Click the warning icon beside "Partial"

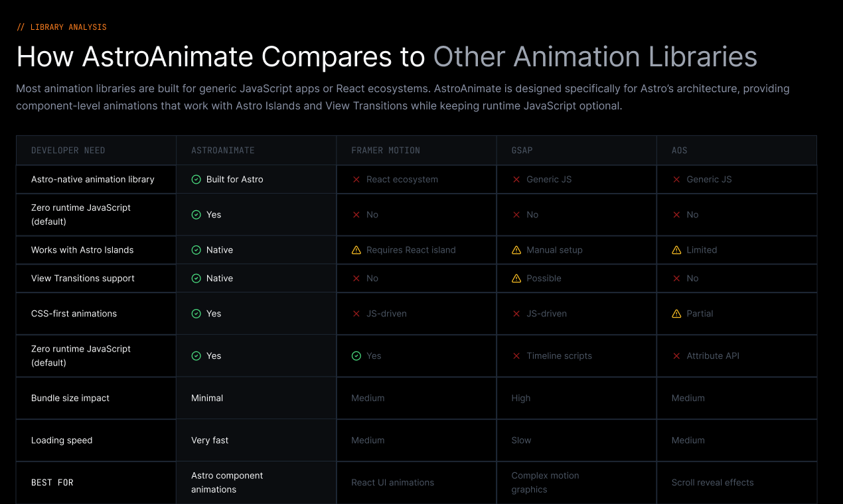[676, 314]
